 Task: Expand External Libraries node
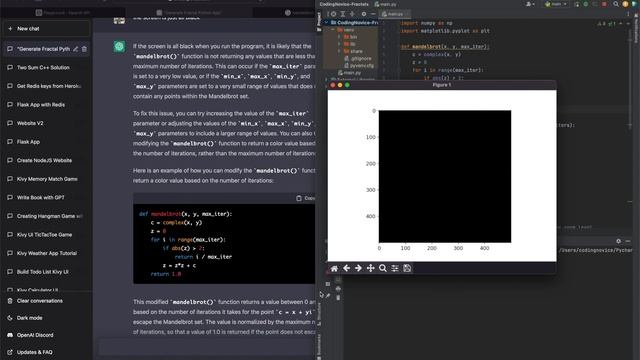[x=327, y=80]
